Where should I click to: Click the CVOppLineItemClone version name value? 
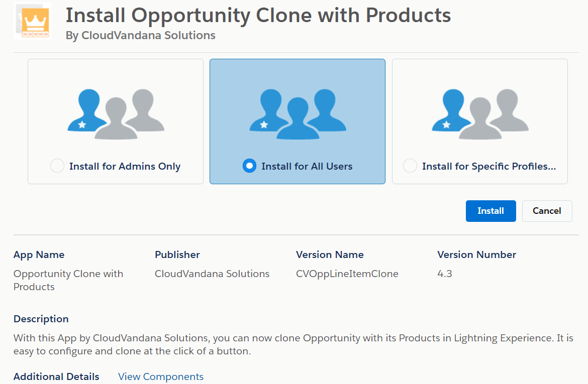pyautogui.click(x=347, y=274)
